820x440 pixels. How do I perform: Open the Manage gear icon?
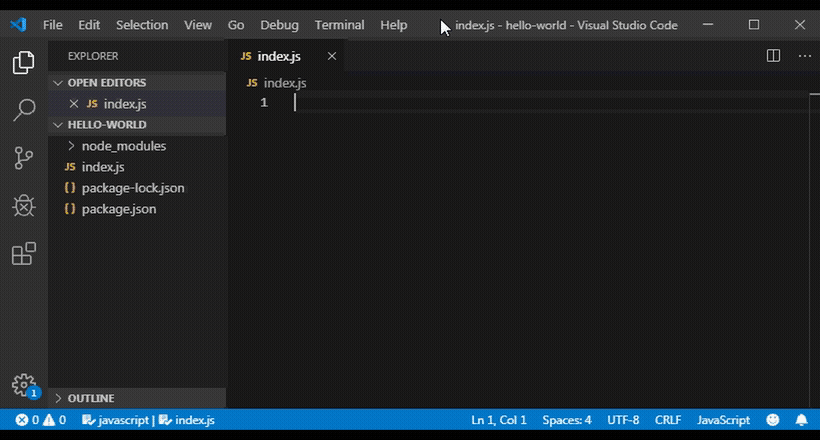coord(24,385)
